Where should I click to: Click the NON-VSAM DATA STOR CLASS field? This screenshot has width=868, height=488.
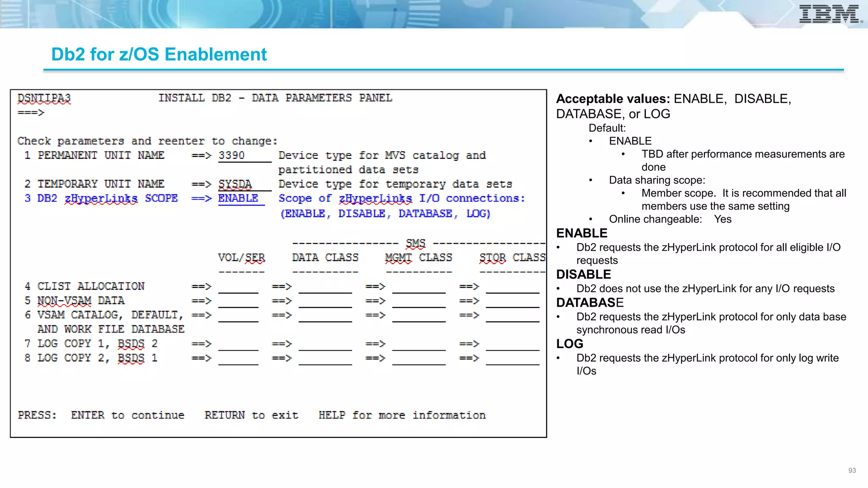pos(512,302)
